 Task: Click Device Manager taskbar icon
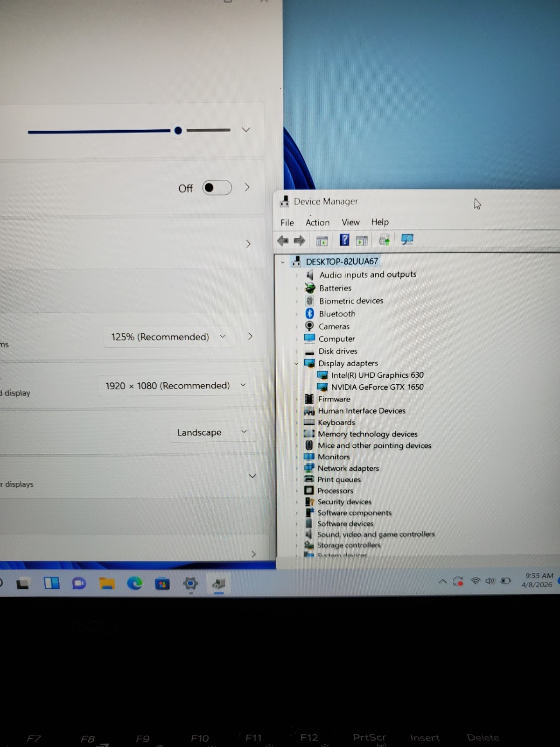pos(218,583)
